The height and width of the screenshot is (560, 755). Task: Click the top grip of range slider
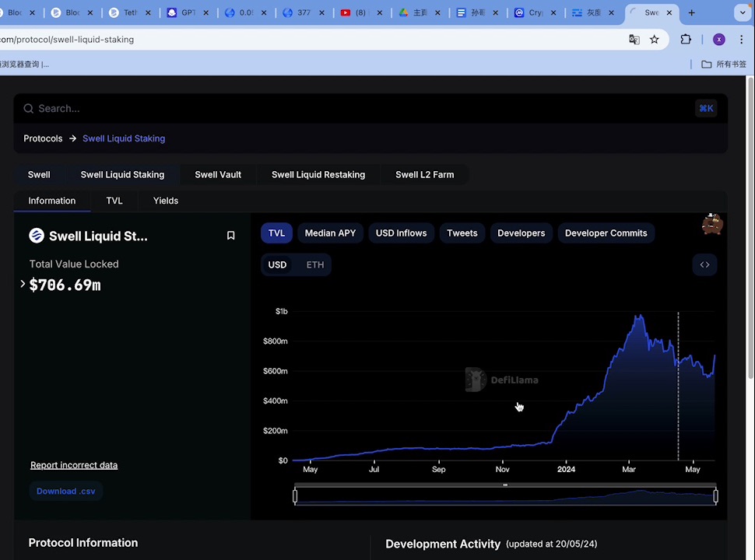[x=505, y=485]
